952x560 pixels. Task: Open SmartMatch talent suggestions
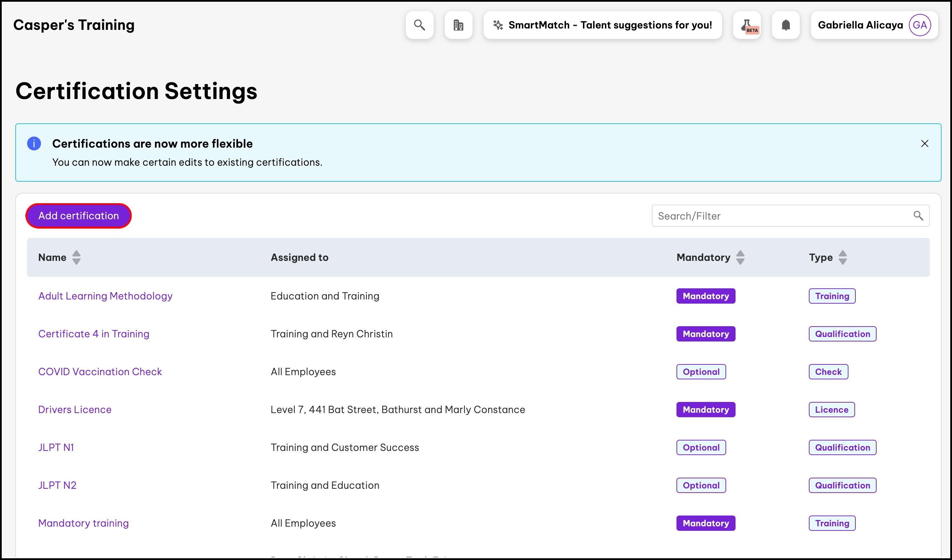point(610,25)
